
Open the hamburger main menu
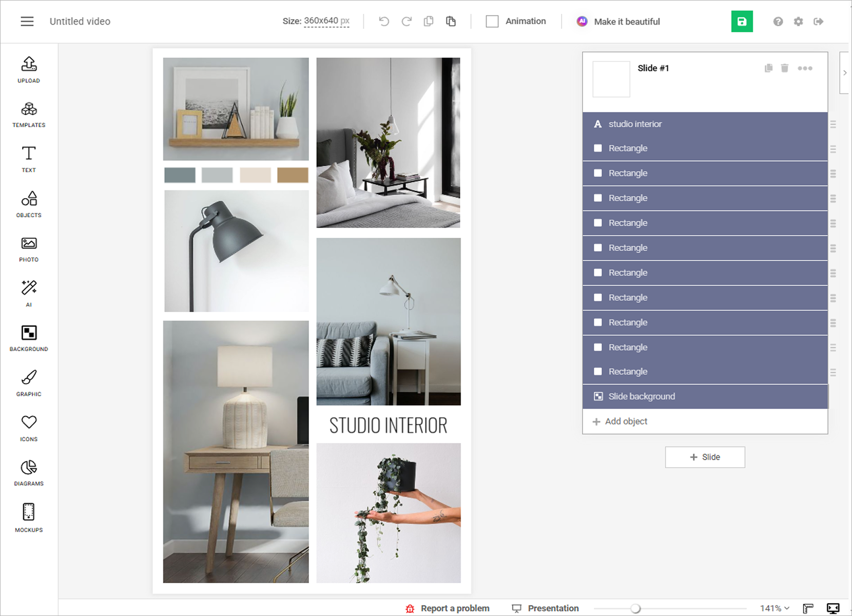click(x=27, y=22)
